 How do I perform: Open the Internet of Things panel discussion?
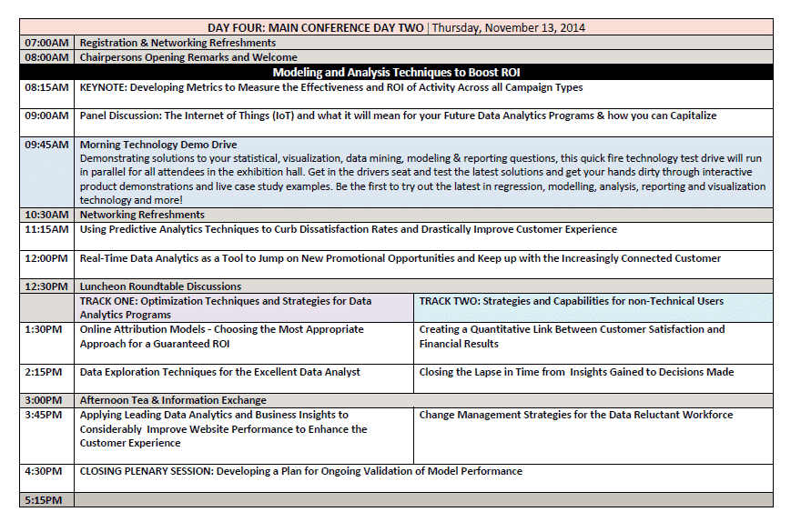point(398,116)
